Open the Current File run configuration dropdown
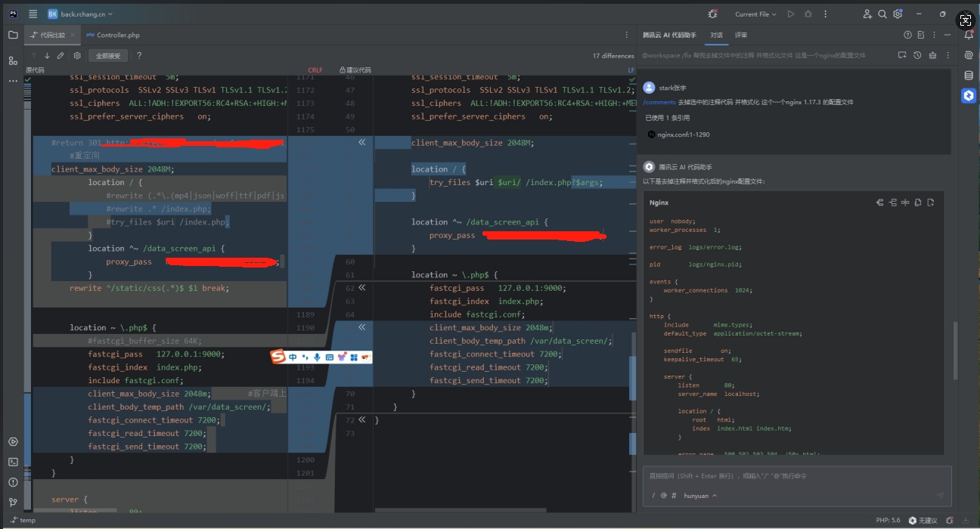This screenshot has height=529, width=980. (x=755, y=14)
